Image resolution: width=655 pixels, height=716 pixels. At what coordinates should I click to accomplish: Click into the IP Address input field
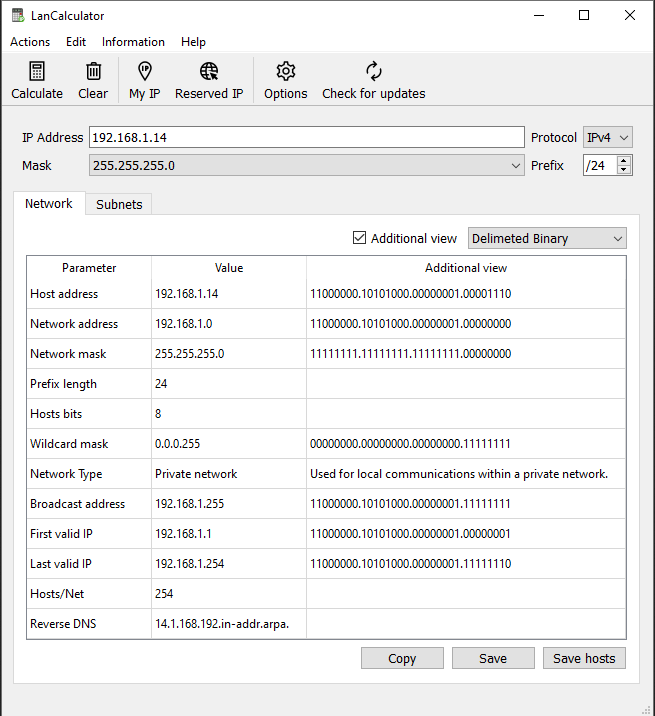(x=306, y=137)
